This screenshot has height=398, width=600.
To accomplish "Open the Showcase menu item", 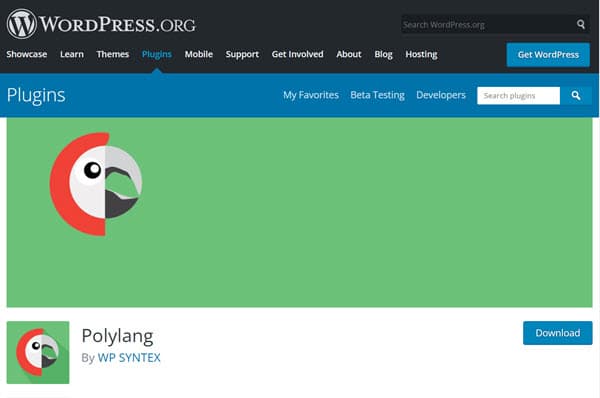I will click(27, 54).
